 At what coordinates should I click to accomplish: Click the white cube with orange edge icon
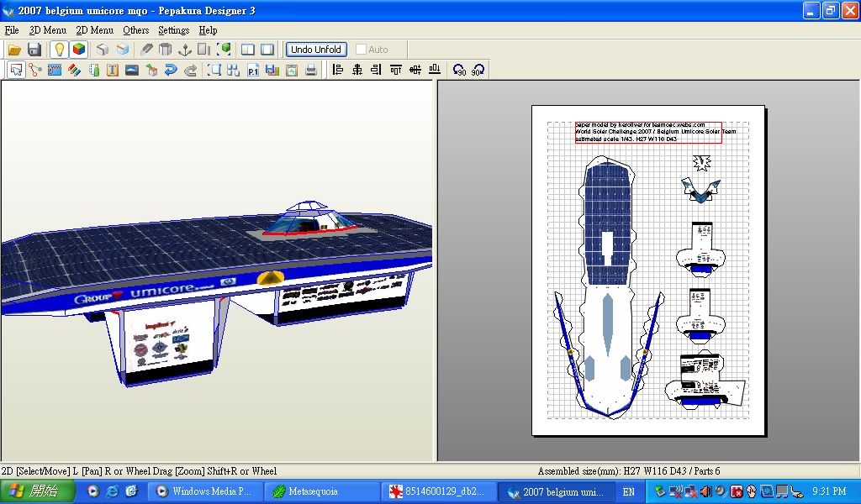coord(123,50)
